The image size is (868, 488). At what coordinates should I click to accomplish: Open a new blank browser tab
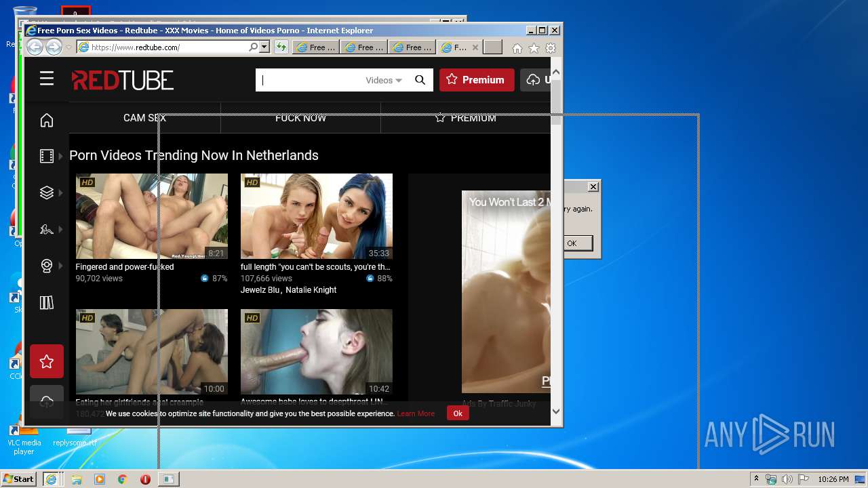tap(493, 47)
